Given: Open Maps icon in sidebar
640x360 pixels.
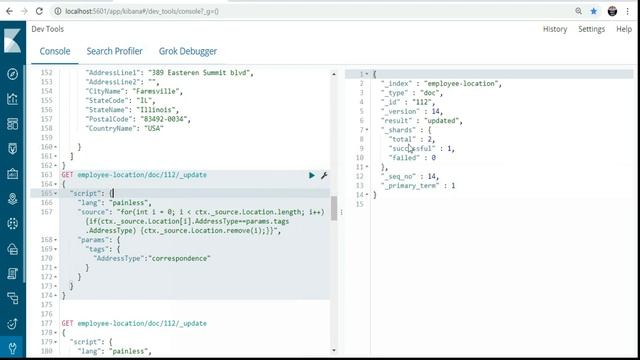Looking at the screenshot, I should coord(12,198).
